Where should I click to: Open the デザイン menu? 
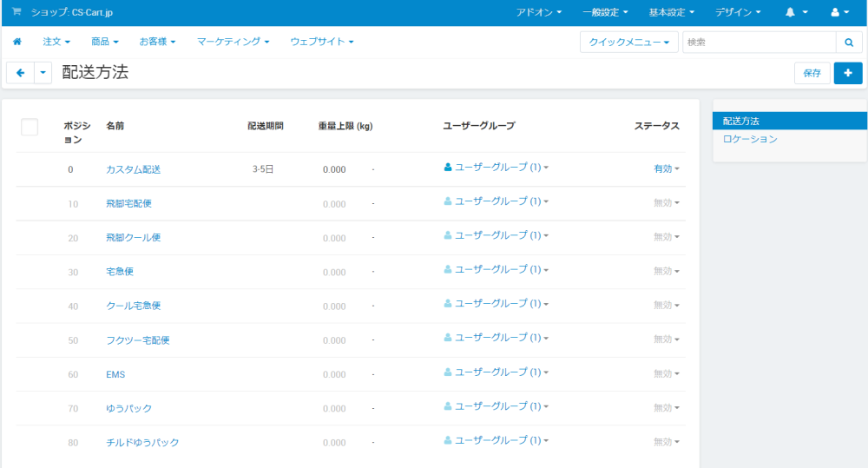click(738, 12)
